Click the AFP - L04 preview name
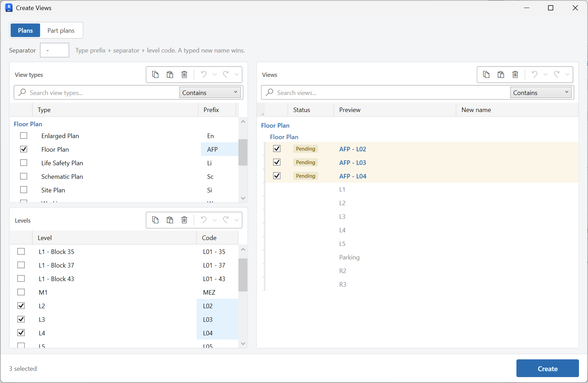The width and height of the screenshot is (588, 383). [353, 176]
